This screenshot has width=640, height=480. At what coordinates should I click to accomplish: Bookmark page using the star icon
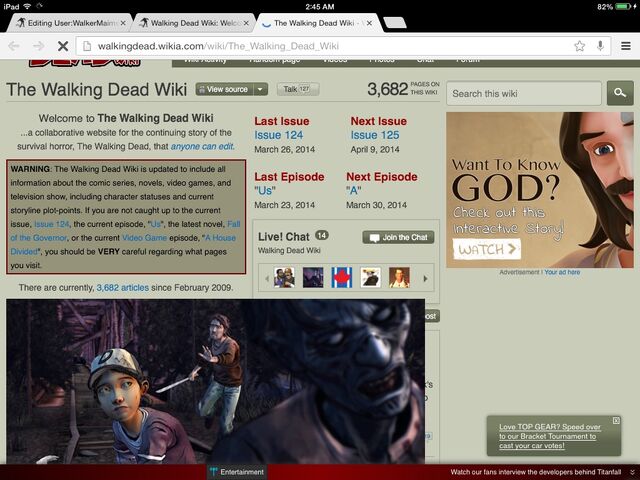(x=579, y=46)
